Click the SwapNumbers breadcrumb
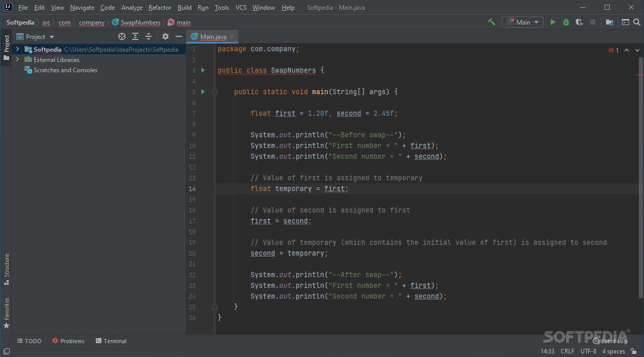This screenshot has height=357, width=644. click(x=140, y=22)
